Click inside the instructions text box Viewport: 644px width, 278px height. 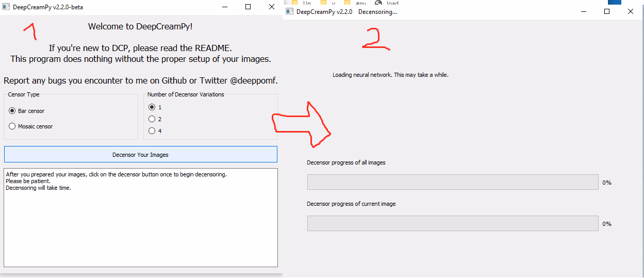click(x=140, y=217)
